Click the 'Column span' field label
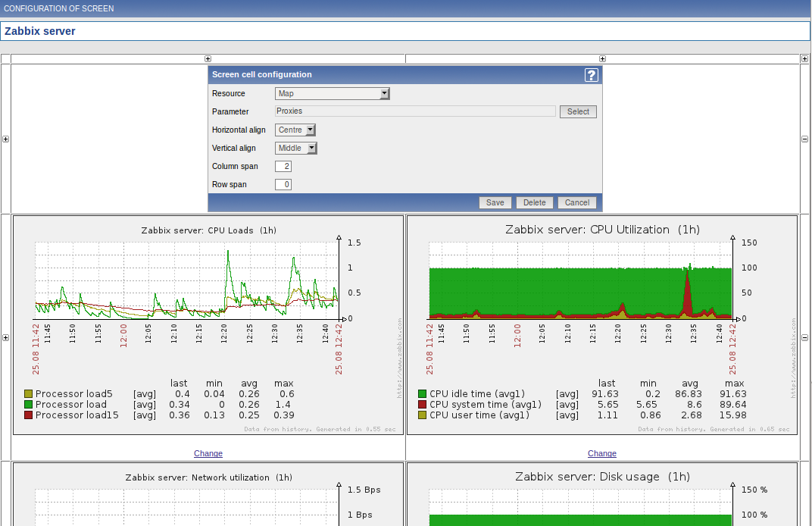The width and height of the screenshot is (812, 526). 235,166
